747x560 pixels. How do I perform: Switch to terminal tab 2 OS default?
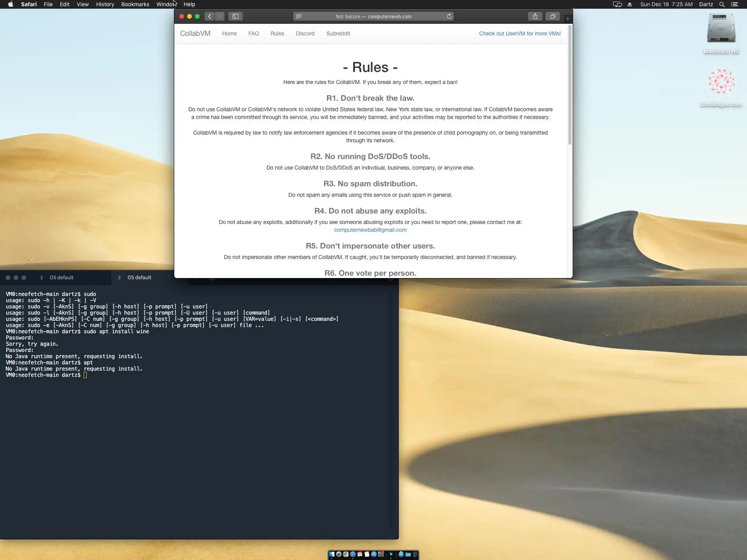(x=139, y=277)
